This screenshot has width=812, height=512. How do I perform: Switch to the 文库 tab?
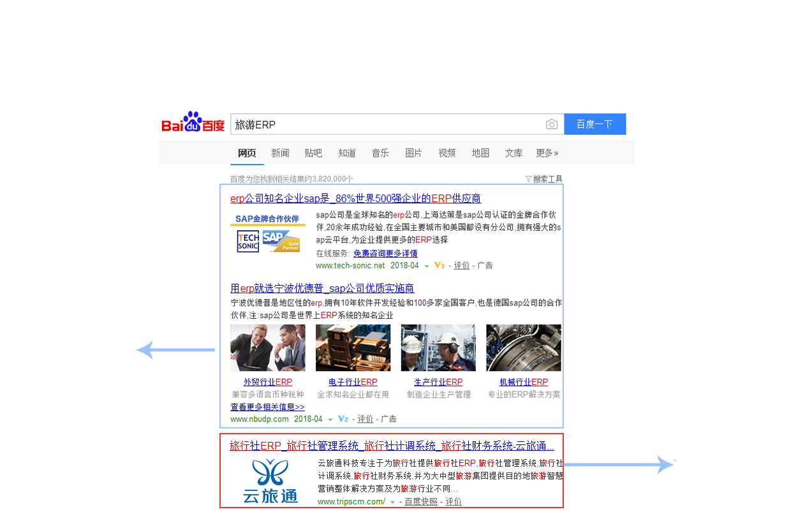(x=513, y=153)
